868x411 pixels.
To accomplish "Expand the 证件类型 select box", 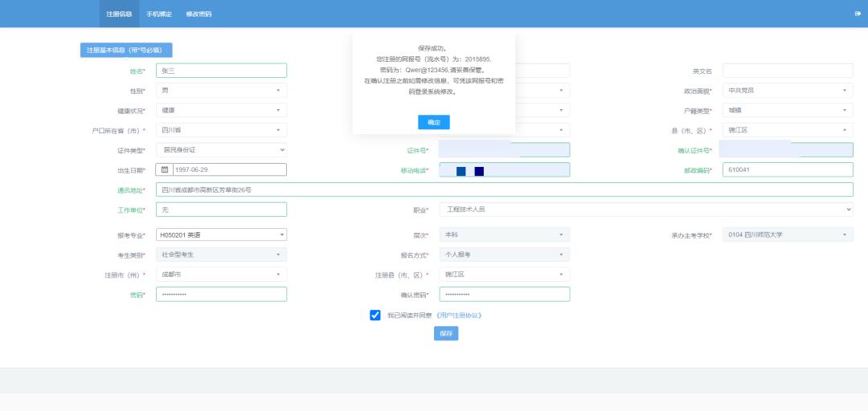I will pos(221,150).
